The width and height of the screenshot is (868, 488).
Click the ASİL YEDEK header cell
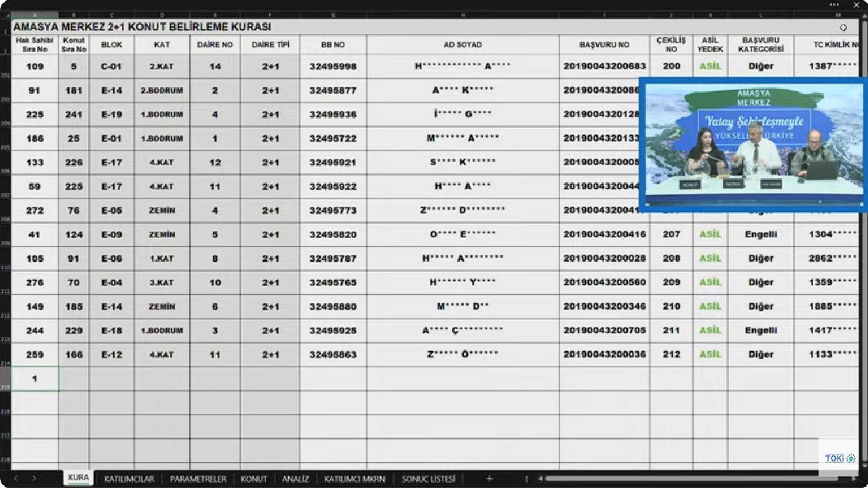click(710, 45)
